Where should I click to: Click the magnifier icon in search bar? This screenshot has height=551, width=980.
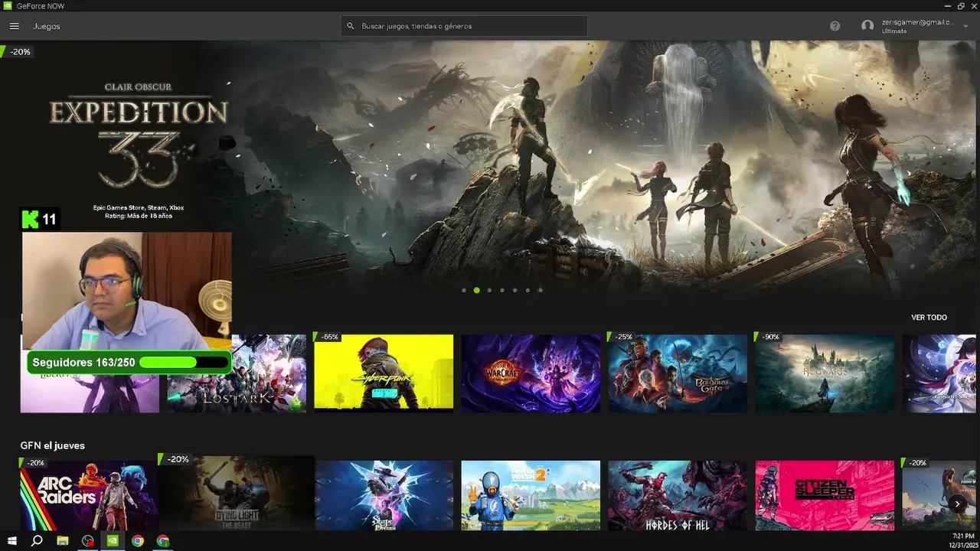click(351, 26)
